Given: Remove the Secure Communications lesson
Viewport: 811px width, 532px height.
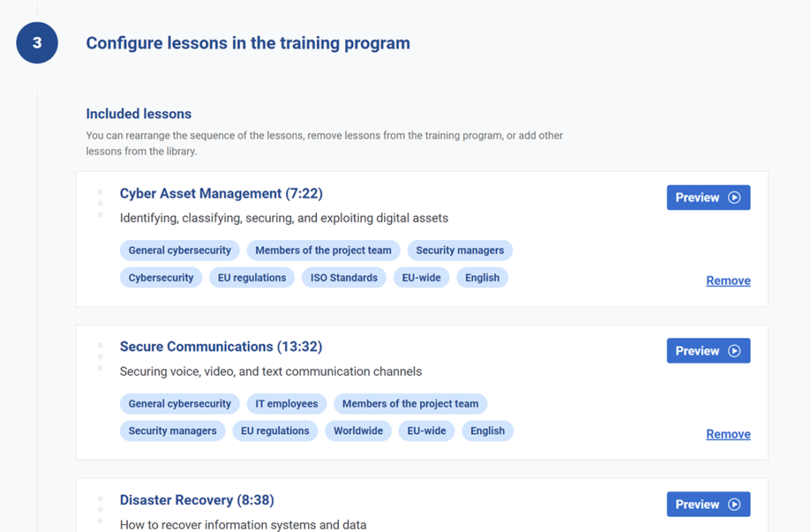Looking at the screenshot, I should pyautogui.click(x=728, y=434).
